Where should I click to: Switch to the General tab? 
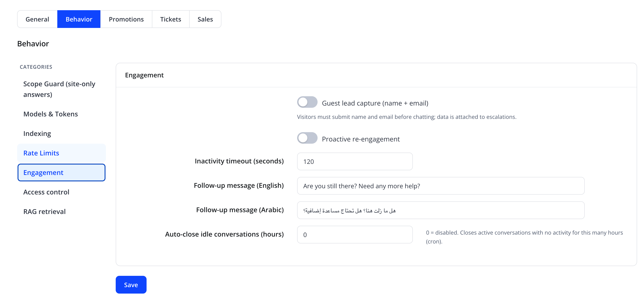(37, 19)
